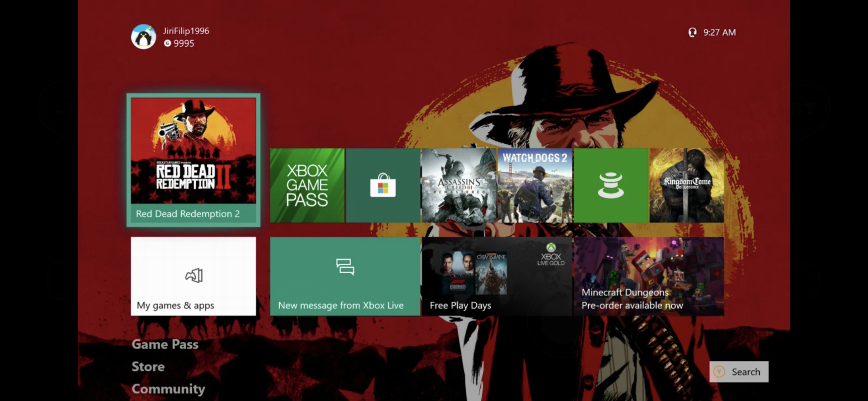Select the 9995 gamerscore value
This screenshot has height=401, width=868.
coord(184,43)
